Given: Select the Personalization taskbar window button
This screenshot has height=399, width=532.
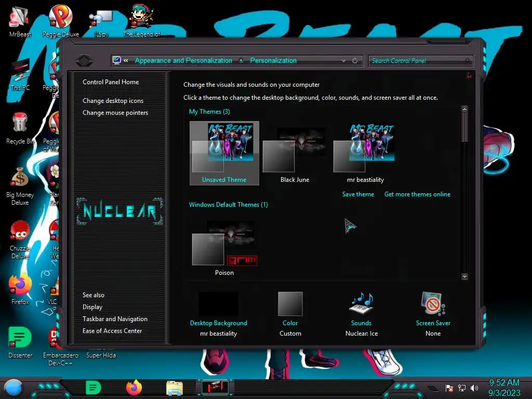Looking at the screenshot, I should (215, 388).
